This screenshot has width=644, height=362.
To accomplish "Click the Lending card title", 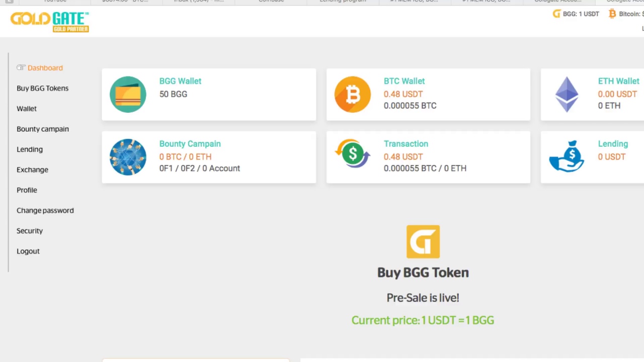I will (x=613, y=144).
